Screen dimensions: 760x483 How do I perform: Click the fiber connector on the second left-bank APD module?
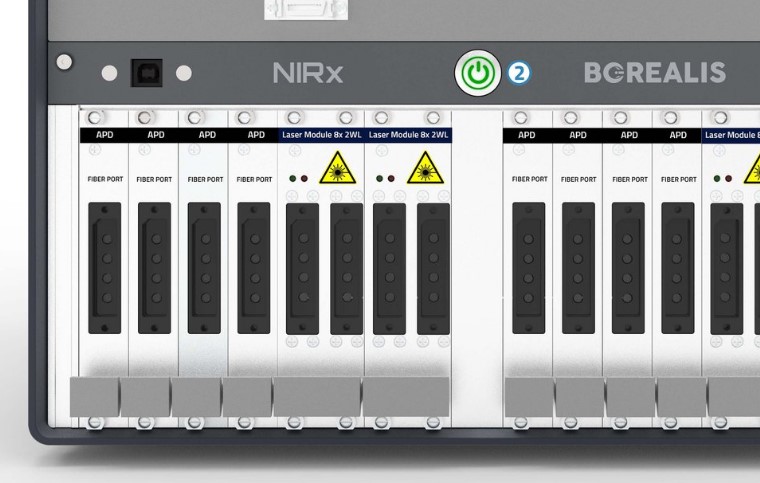point(155,268)
